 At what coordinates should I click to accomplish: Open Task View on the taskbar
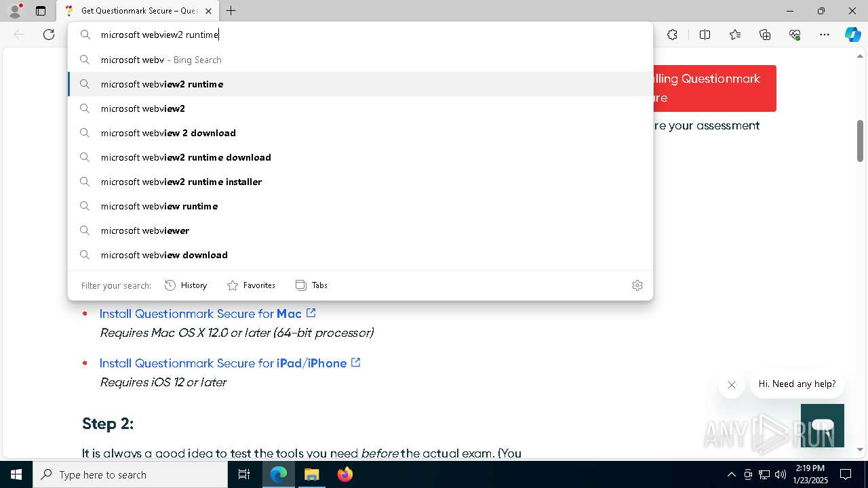244,474
